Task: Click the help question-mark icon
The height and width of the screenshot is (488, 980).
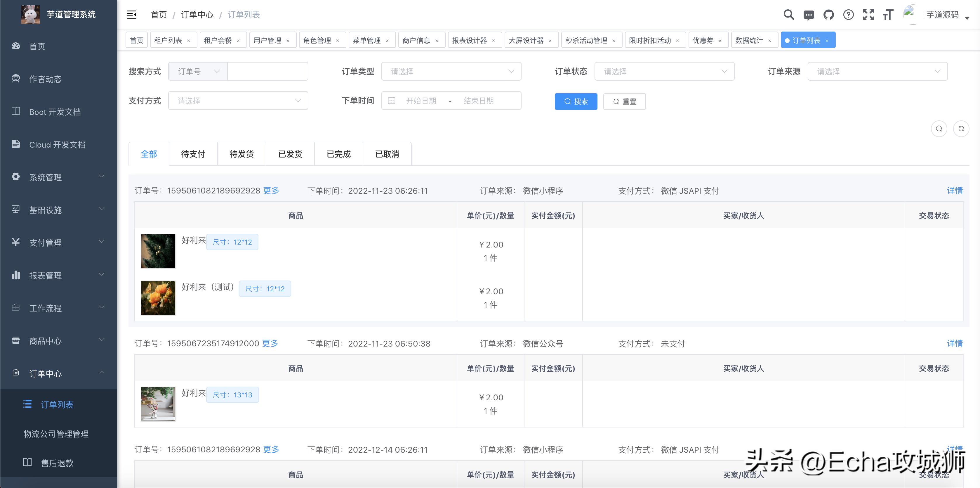Action: click(x=848, y=15)
